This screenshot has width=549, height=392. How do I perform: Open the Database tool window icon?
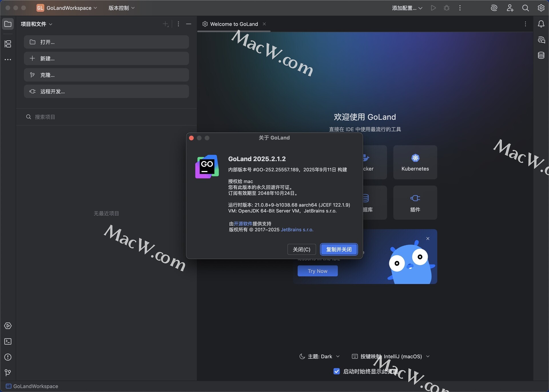tap(541, 55)
